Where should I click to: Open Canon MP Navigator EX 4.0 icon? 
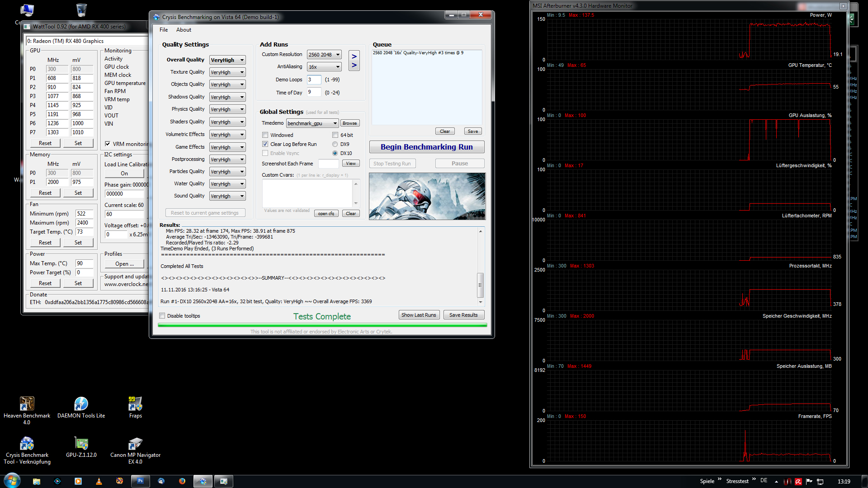(135, 443)
